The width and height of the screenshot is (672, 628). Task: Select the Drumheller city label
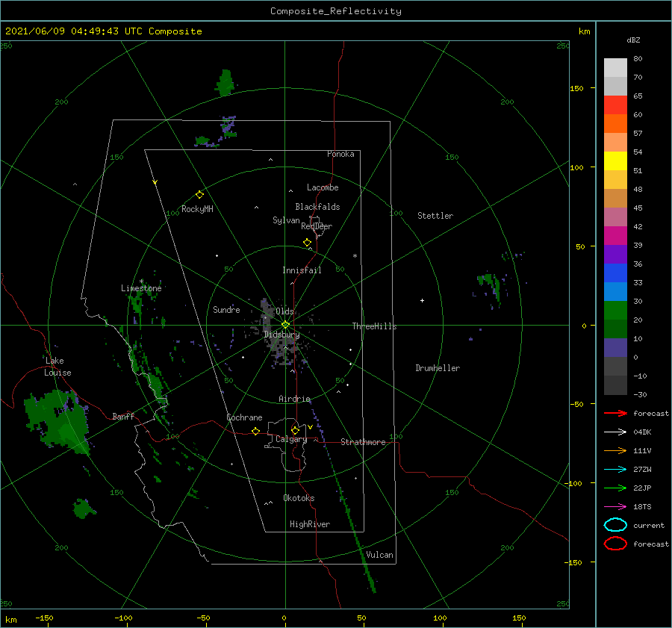[x=438, y=368]
